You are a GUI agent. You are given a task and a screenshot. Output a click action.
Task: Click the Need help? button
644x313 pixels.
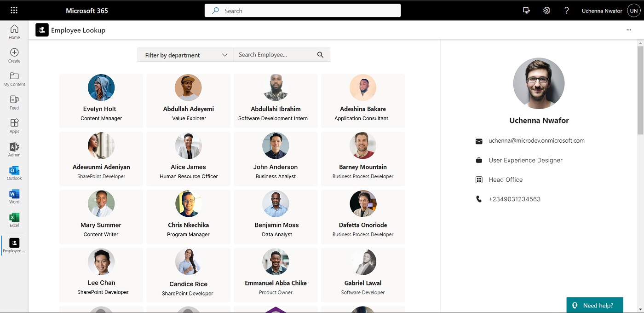click(595, 305)
